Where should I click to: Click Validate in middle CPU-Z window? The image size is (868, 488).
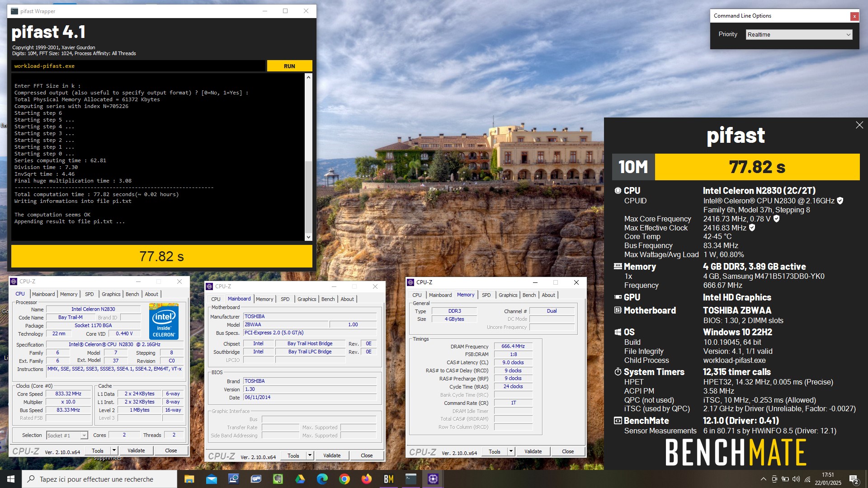click(x=332, y=456)
